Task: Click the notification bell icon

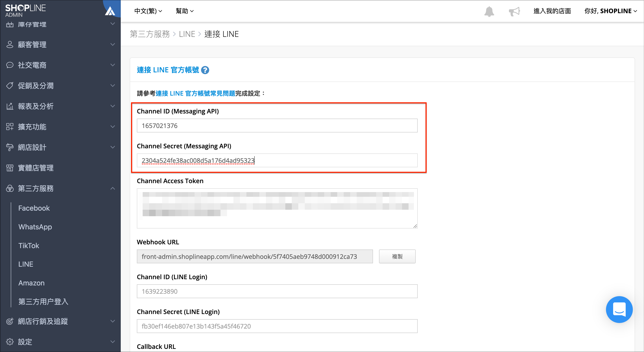Action: coord(489,11)
